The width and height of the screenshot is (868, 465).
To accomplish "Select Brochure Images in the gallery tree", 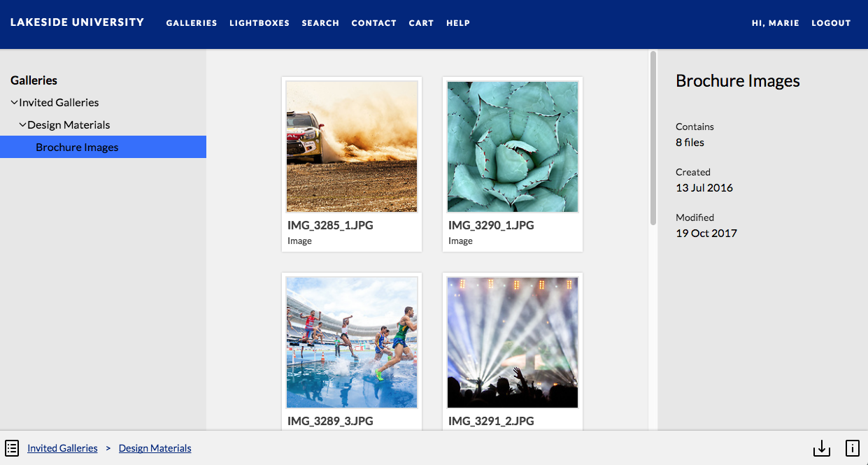I will [x=77, y=148].
